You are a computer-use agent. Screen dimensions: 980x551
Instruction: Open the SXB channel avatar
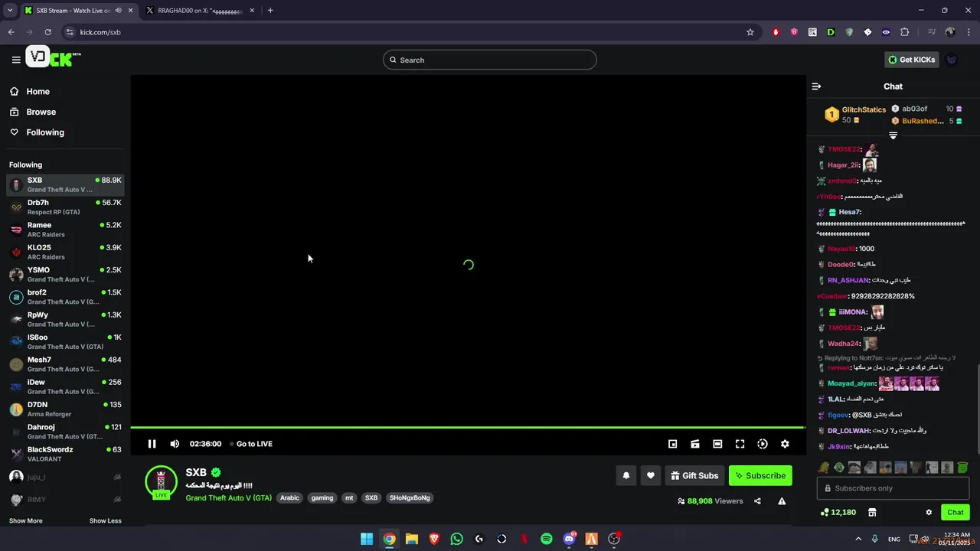[161, 482]
